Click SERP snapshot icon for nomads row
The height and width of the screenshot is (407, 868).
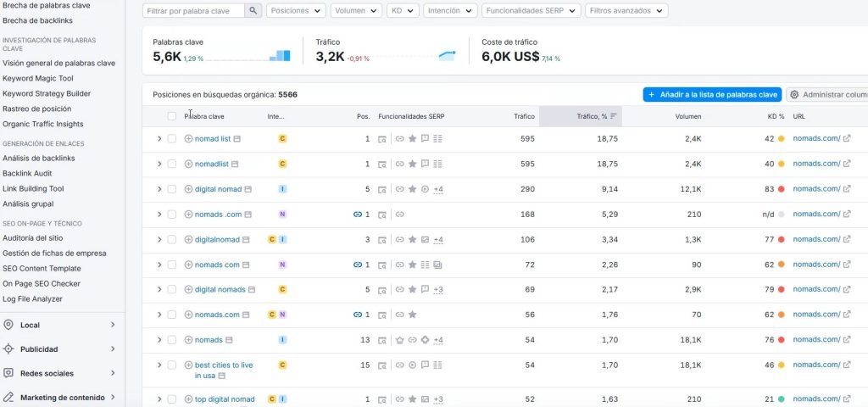pos(382,340)
